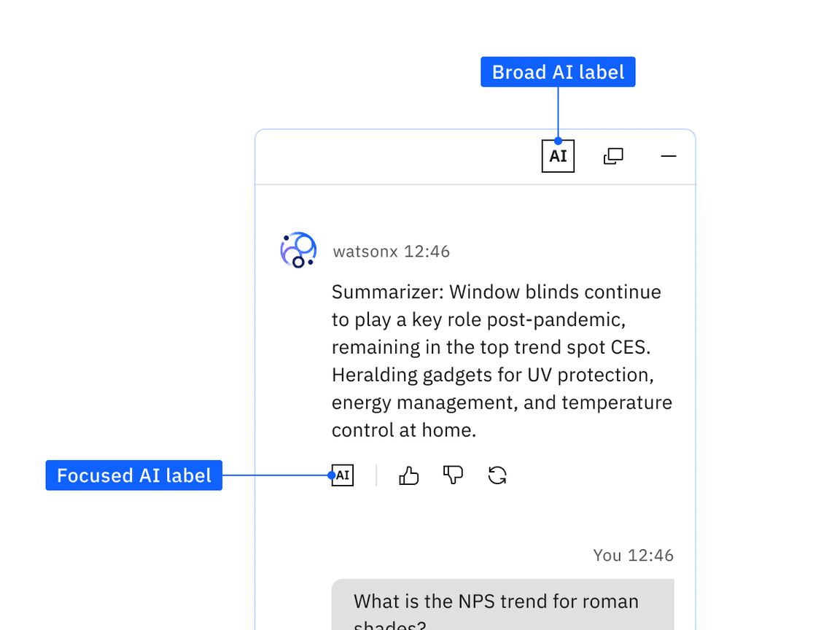
Task: Open the focused AI label on the summarizer message
Action: [x=343, y=475]
